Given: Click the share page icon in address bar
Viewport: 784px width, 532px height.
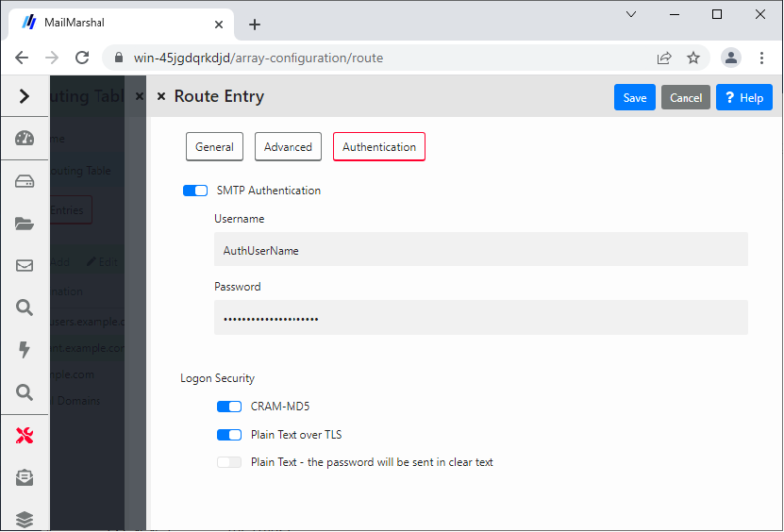Looking at the screenshot, I should click(664, 58).
